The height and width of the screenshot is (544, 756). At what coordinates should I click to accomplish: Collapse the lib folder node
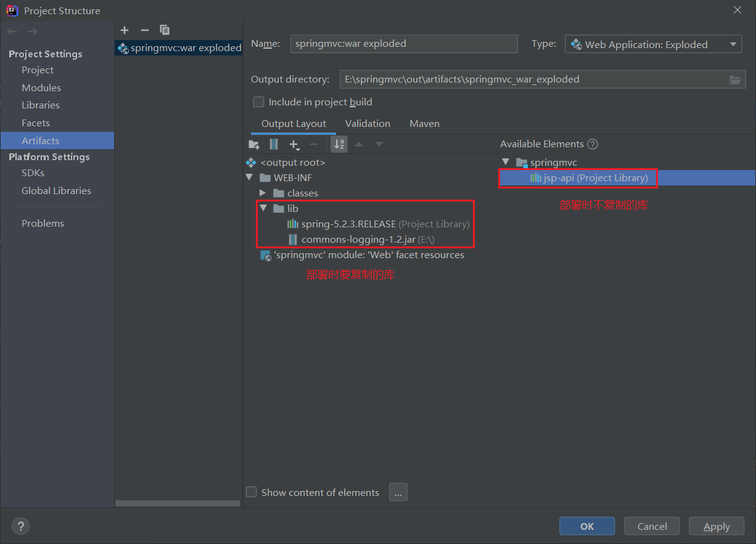[x=263, y=208]
